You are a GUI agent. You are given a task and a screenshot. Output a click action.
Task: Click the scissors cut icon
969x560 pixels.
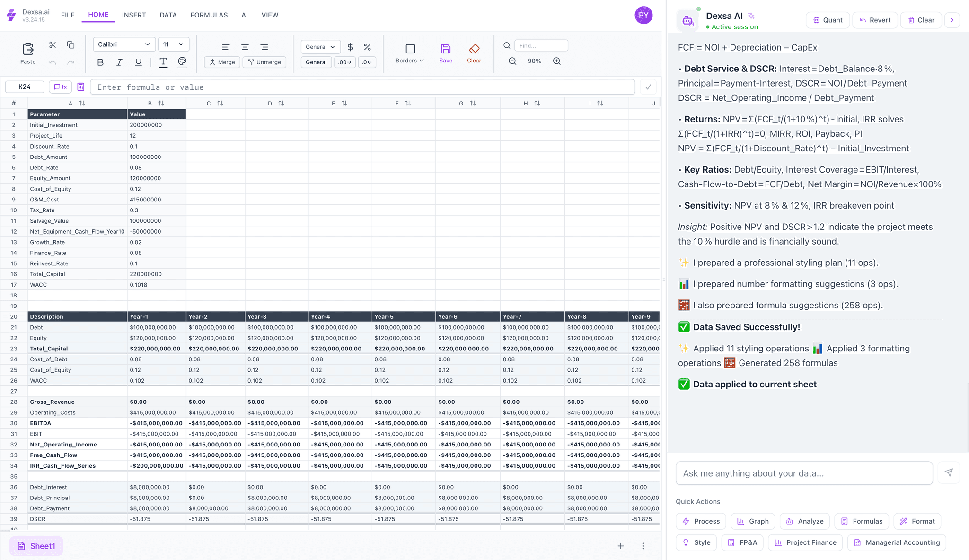(53, 45)
